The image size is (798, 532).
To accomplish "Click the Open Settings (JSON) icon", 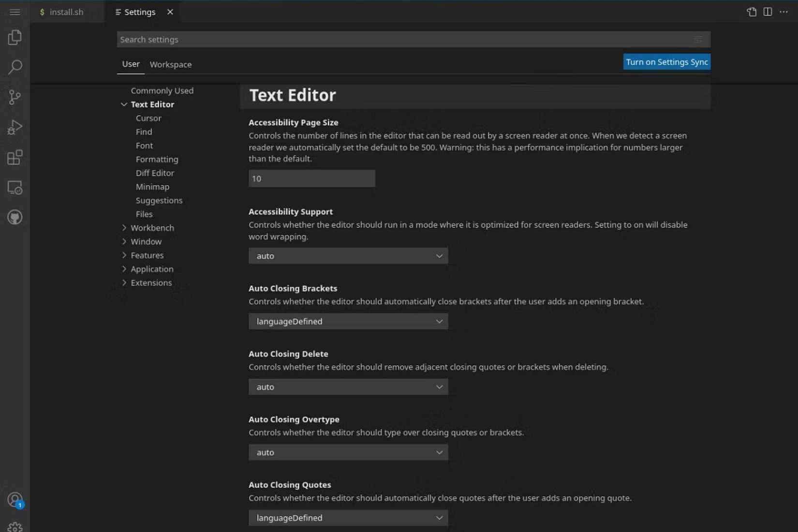I will [751, 12].
